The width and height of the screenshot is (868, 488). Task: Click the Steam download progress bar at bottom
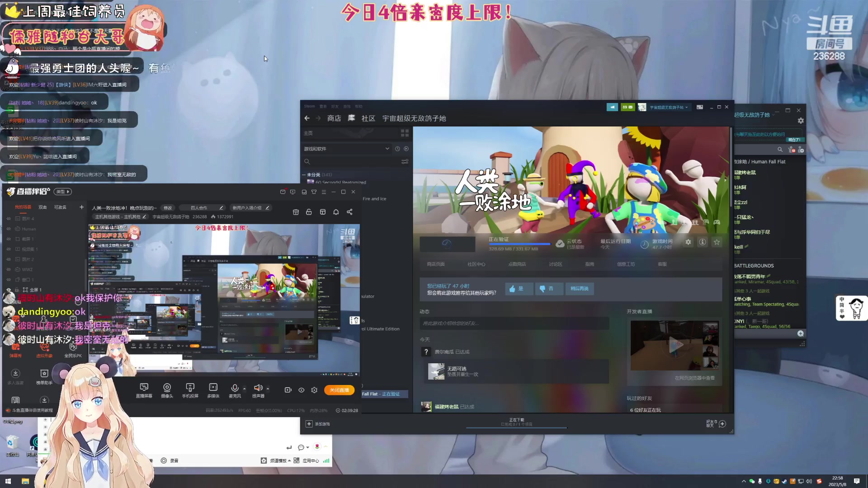(516, 427)
